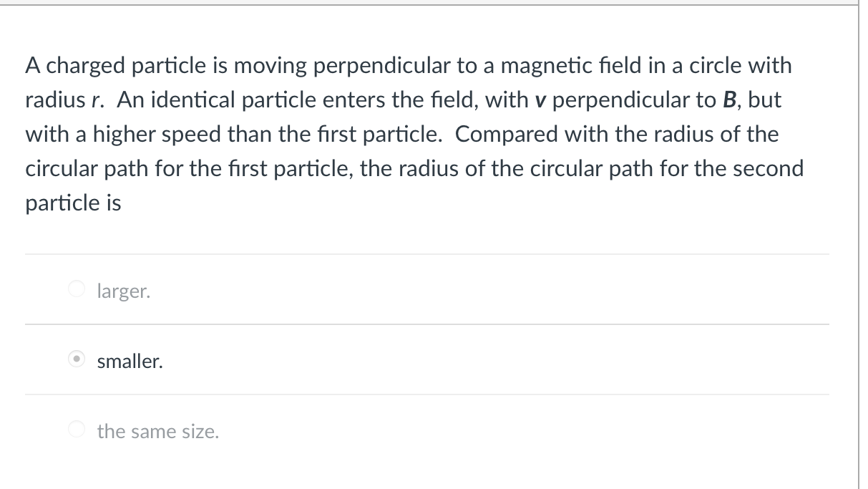868x489 pixels.
Task: Click the answer text "smaller."
Action: 130,362
